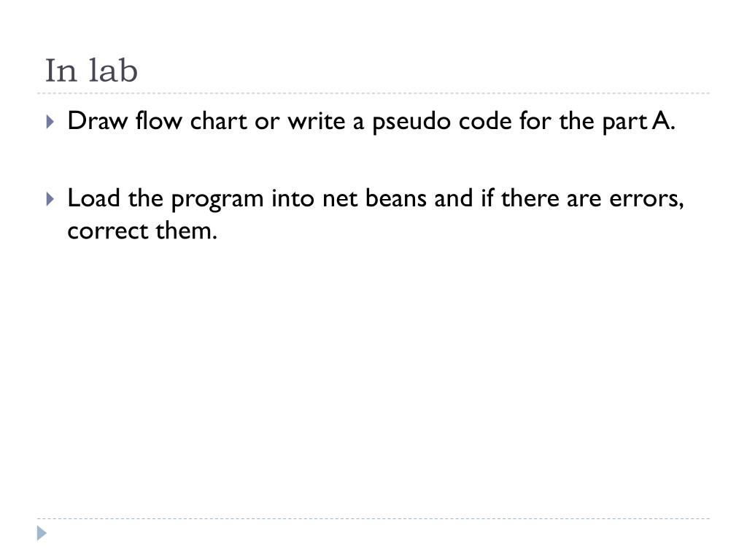Click 'part A.' at the end of the first bullet
This screenshot has height=560, width=747.
[639, 122]
